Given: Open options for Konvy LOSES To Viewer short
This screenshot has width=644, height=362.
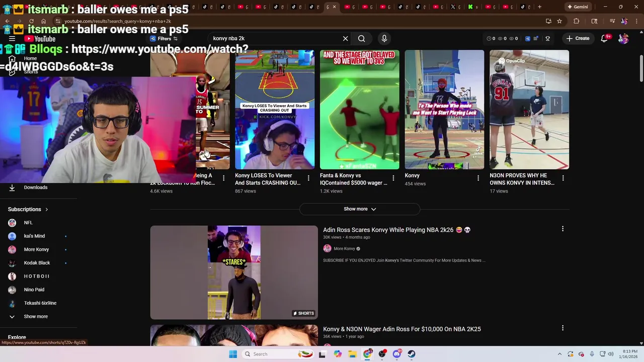Looking at the screenshot, I should pos(308,178).
